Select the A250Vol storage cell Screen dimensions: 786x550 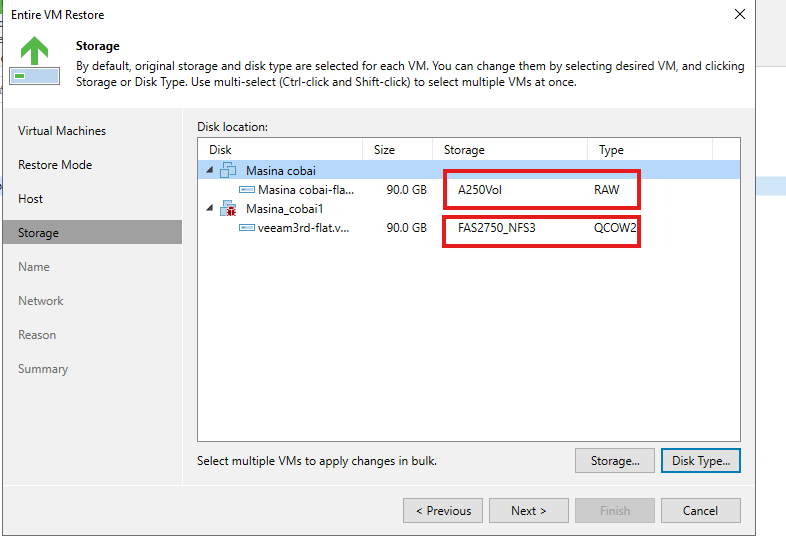click(480, 190)
